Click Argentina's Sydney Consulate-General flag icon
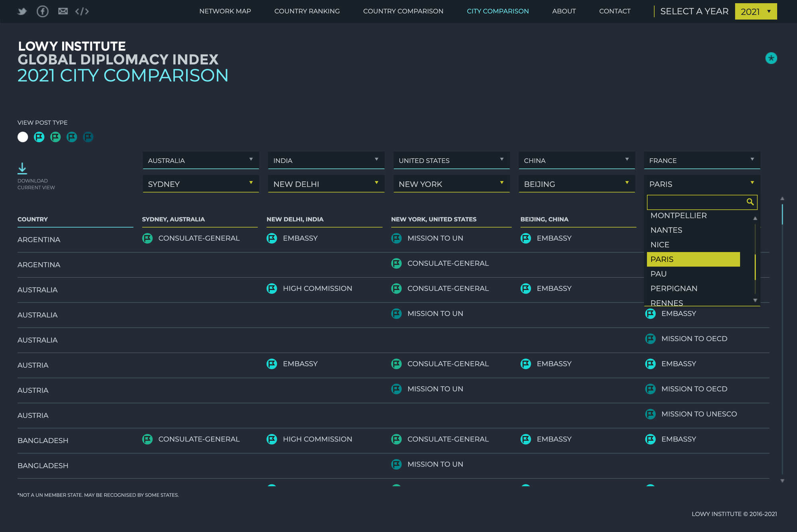Viewport: 797px width, 532px height. (x=147, y=238)
